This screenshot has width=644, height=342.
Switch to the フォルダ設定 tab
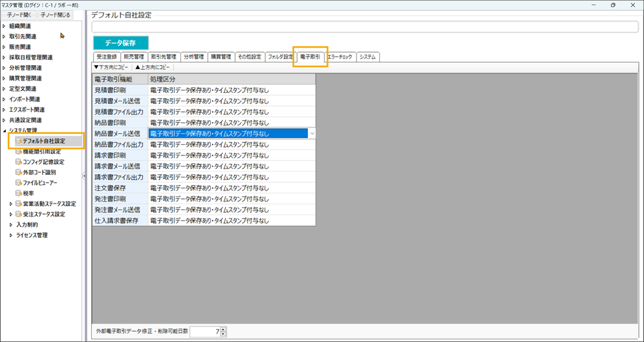click(x=280, y=57)
